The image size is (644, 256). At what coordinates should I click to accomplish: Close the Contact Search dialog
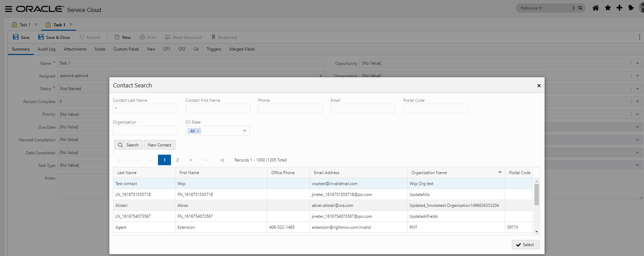pos(539,86)
